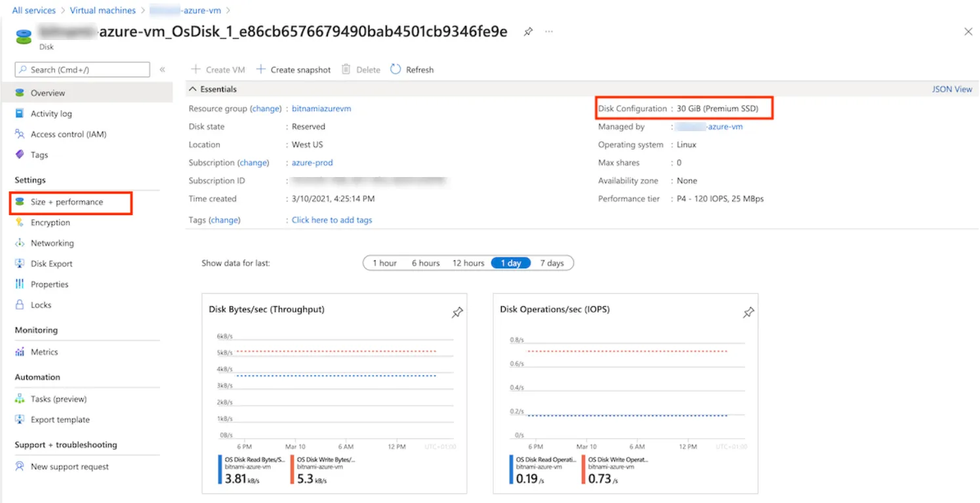Click 'Click here to add tags' link
The image size is (980, 503).
(x=332, y=220)
